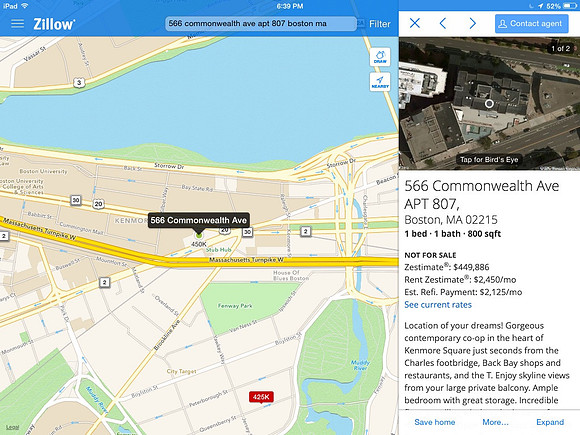Viewport: 580px width, 435px height.
Task: Open the More... options menu
Action: click(x=495, y=422)
